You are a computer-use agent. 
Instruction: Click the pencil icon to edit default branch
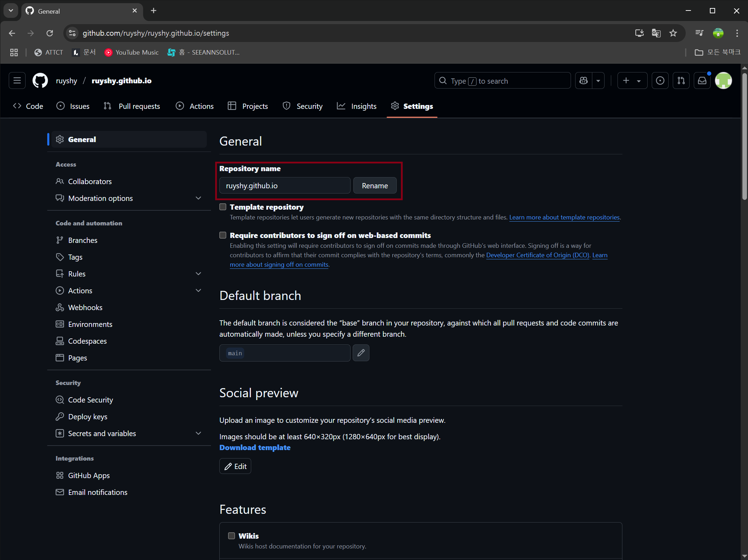point(361,353)
